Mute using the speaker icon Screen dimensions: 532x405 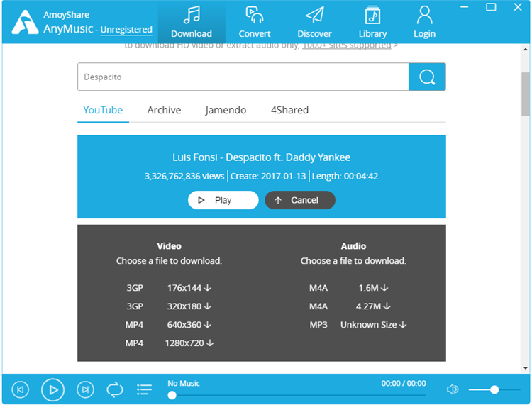[453, 389]
